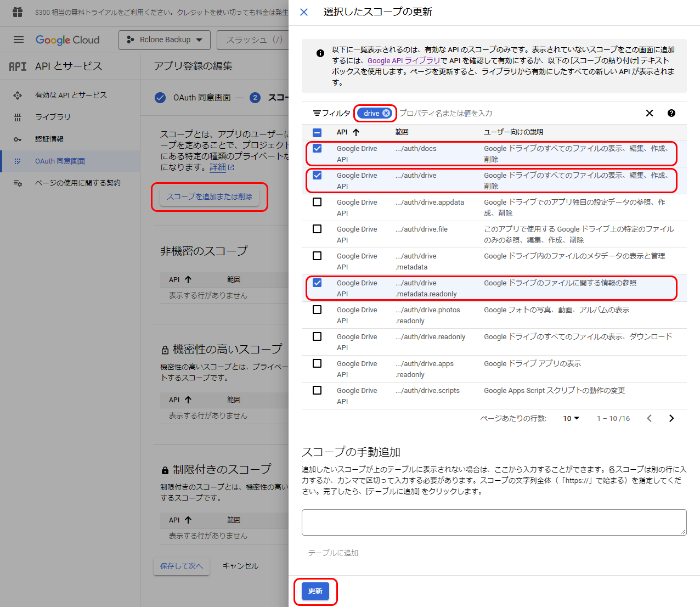Click the Google ドライブ アプリの表示 description
The width and height of the screenshot is (700, 607).
coord(532,363)
